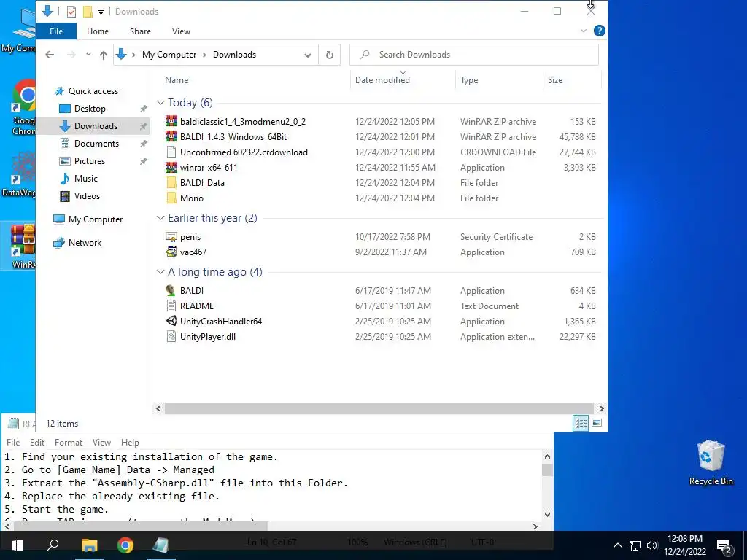Select the README text document

[197, 306]
